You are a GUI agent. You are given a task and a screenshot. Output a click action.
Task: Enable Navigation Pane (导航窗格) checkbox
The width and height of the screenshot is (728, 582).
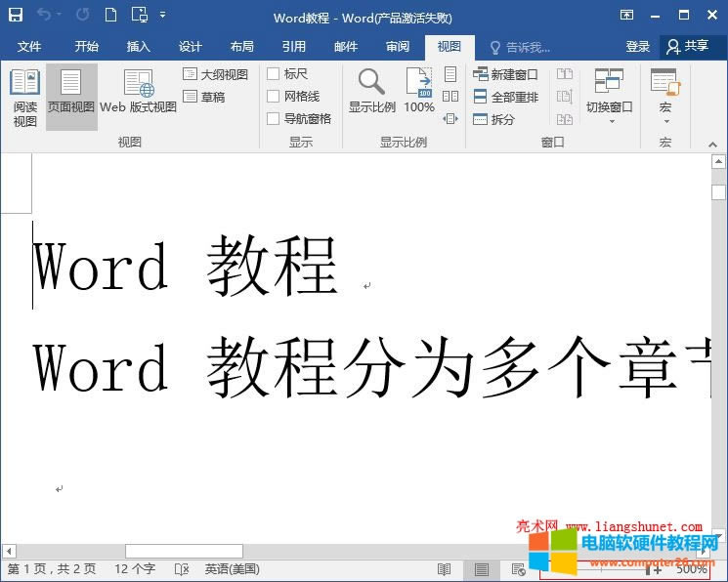[x=274, y=119]
